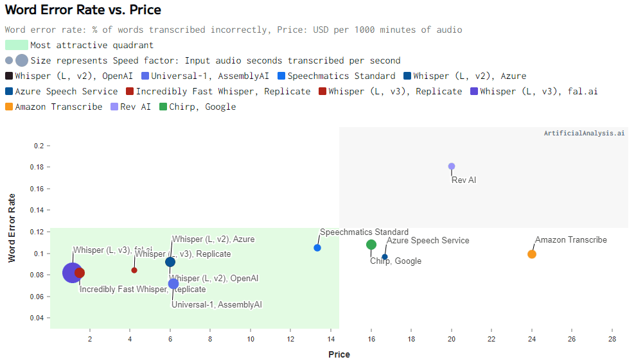Click the Universal-1, AssemblyAI data point
This screenshot has width=636, height=364.
tap(173, 284)
